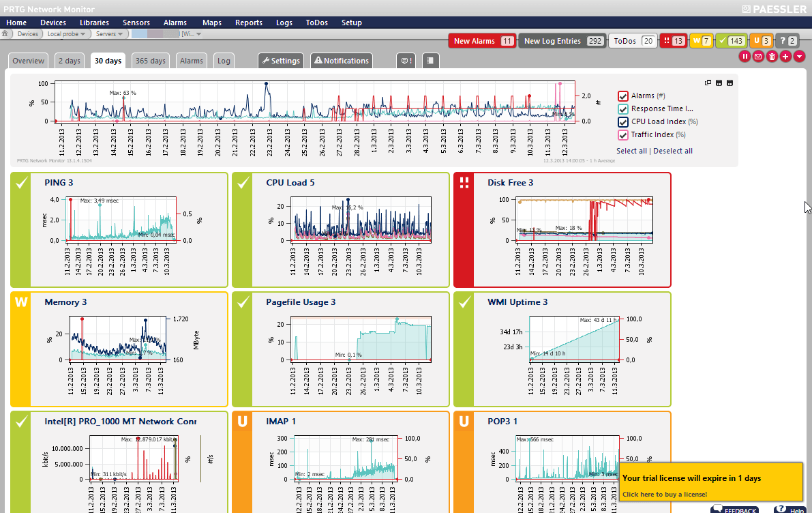This screenshot has height=513, width=812.
Task: Click here to buy a license link
Action: [x=665, y=495]
